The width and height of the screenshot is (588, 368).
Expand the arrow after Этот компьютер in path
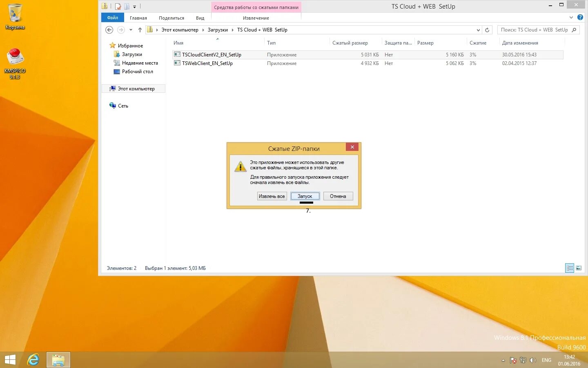coord(203,30)
